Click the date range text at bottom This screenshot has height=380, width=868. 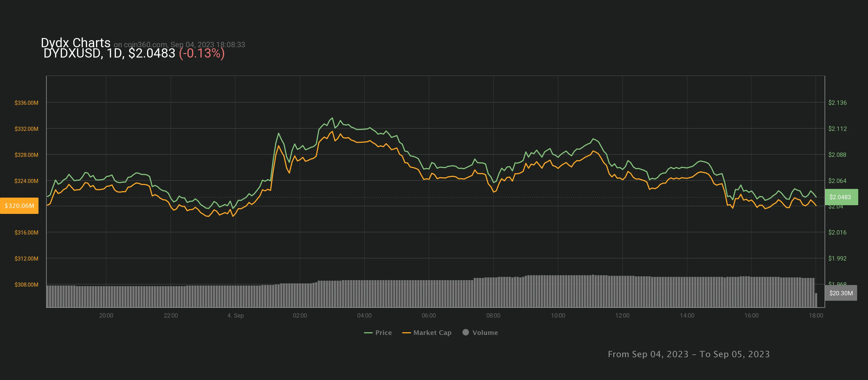[x=688, y=354]
